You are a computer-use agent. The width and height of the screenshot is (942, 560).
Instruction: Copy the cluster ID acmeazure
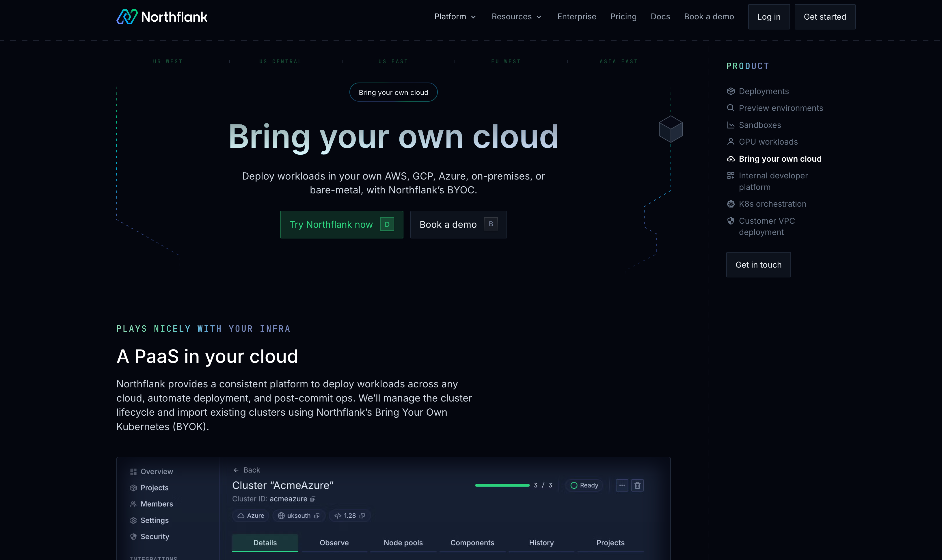(312, 499)
